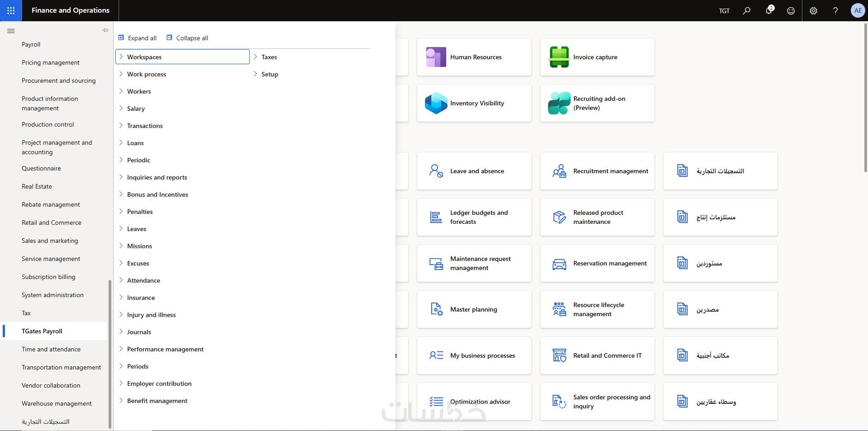
Task: Click Expand all button
Action: click(137, 38)
